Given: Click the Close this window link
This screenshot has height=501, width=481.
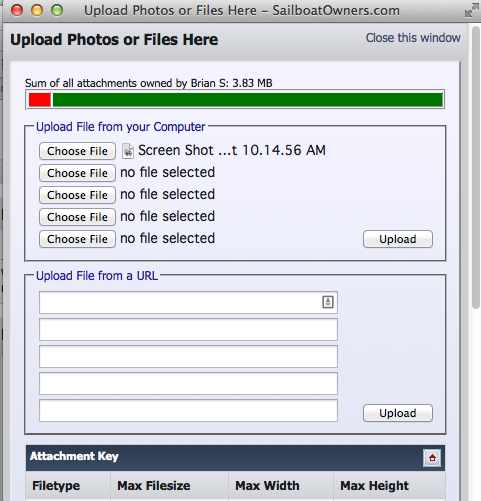Looking at the screenshot, I should tap(413, 38).
